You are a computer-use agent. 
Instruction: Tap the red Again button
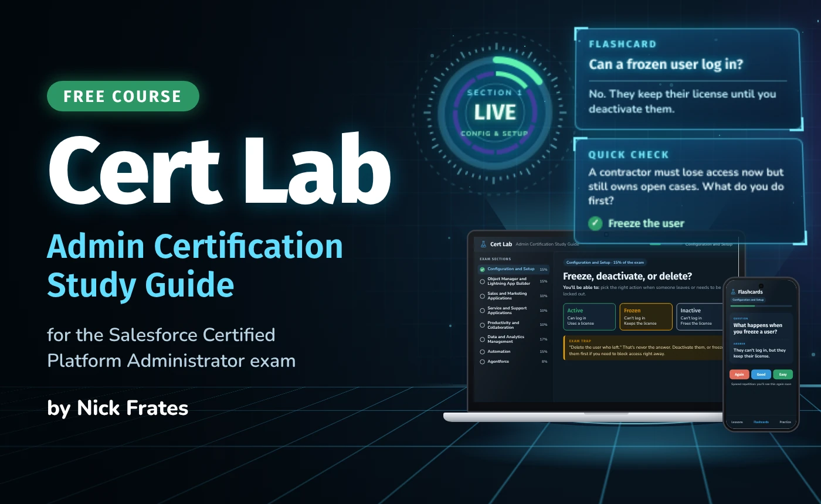tap(739, 374)
